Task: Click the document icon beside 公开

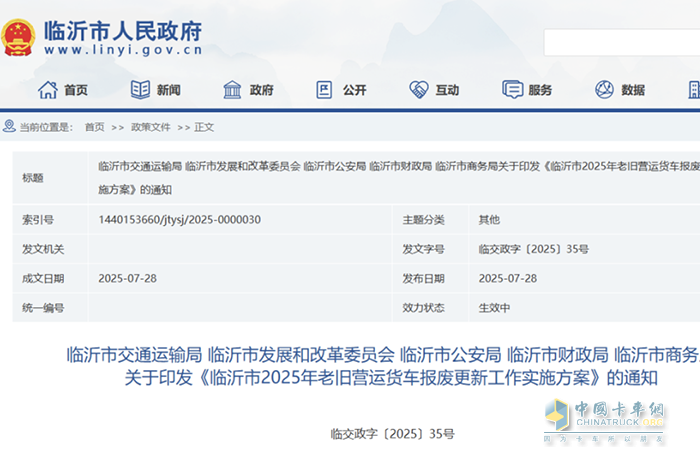Action: point(324,90)
